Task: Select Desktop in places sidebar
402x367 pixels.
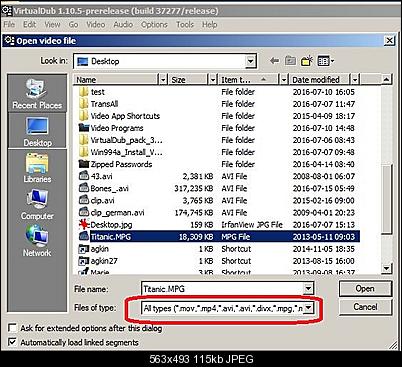Action: (37, 131)
